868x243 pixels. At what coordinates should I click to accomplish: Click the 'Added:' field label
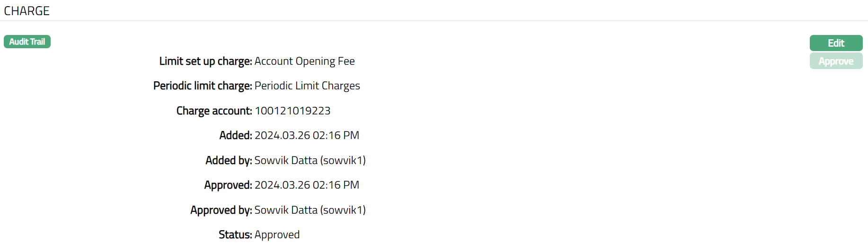tap(236, 136)
